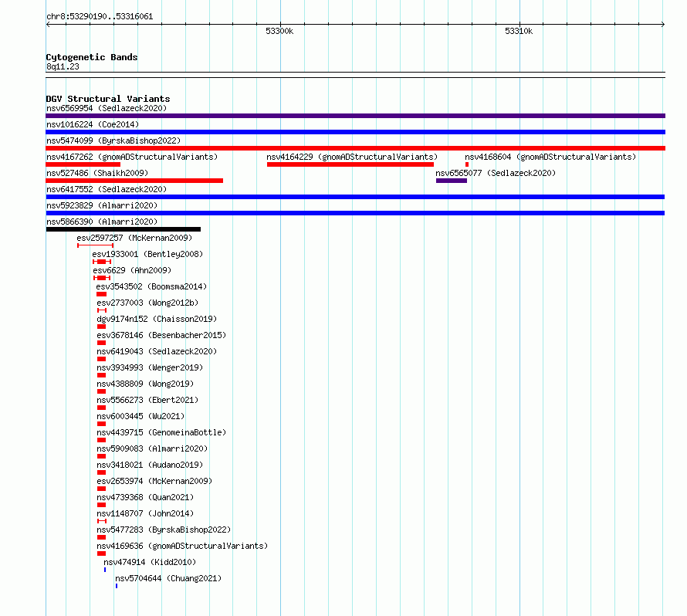This screenshot has width=687, height=616.
Task: Open nsv4388809 (Wong2019) label
Action: coord(145,384)
